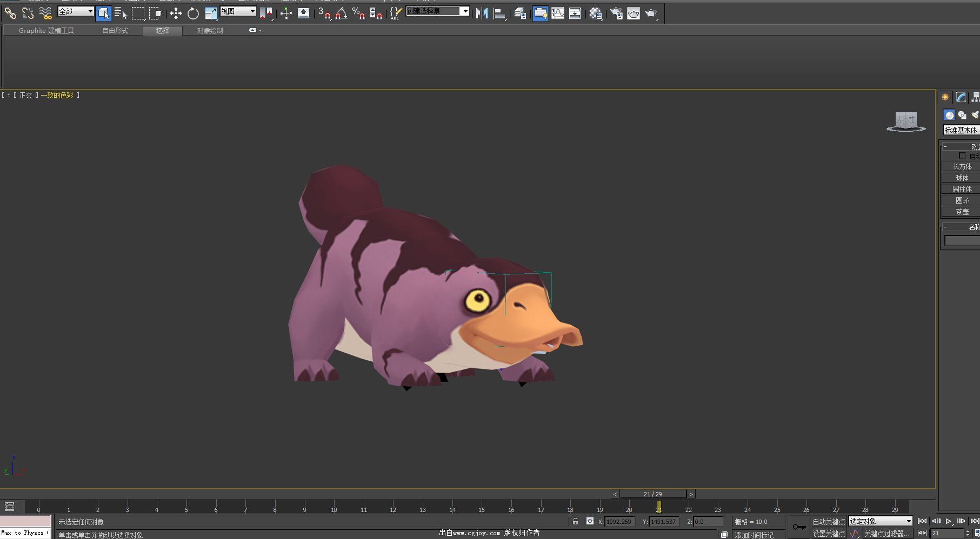
Task: Click the object name input field
Action: pos(962,240)
